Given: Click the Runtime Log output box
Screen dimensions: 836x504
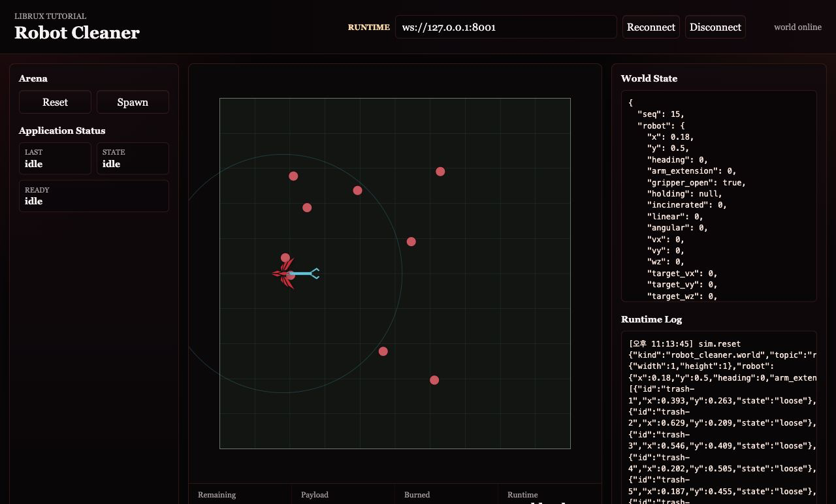Looking at the screenshot, I should (718, 418).
